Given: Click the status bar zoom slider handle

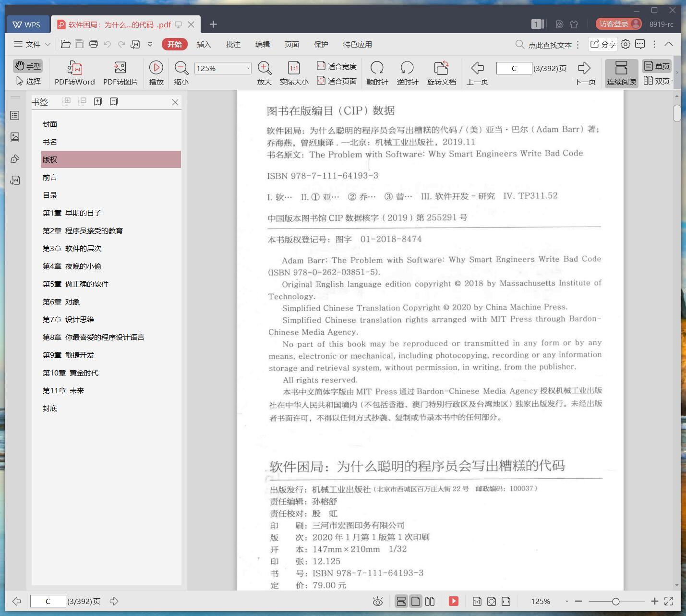Looking at the screenshot, I should 616,601.
